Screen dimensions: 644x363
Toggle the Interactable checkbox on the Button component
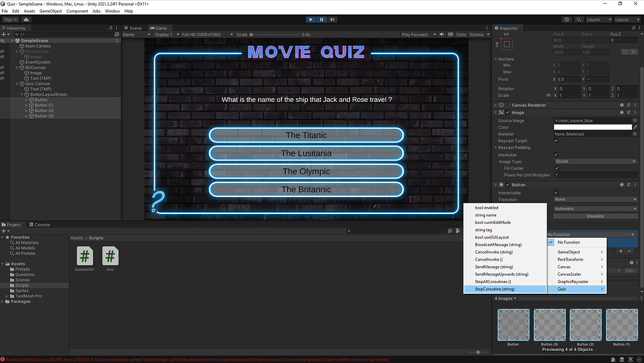point(557,193)
